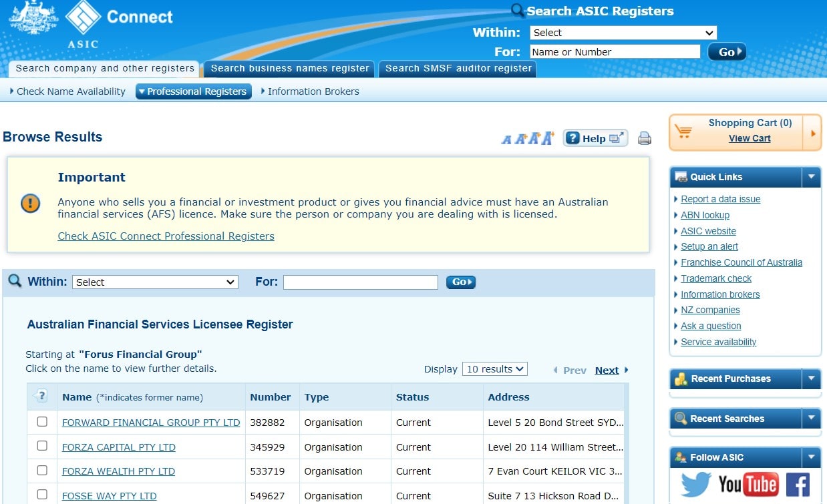827x504 pixels.
Task: Click the Recent Searches magnifier icon
Action: click(x=681, y=419)
